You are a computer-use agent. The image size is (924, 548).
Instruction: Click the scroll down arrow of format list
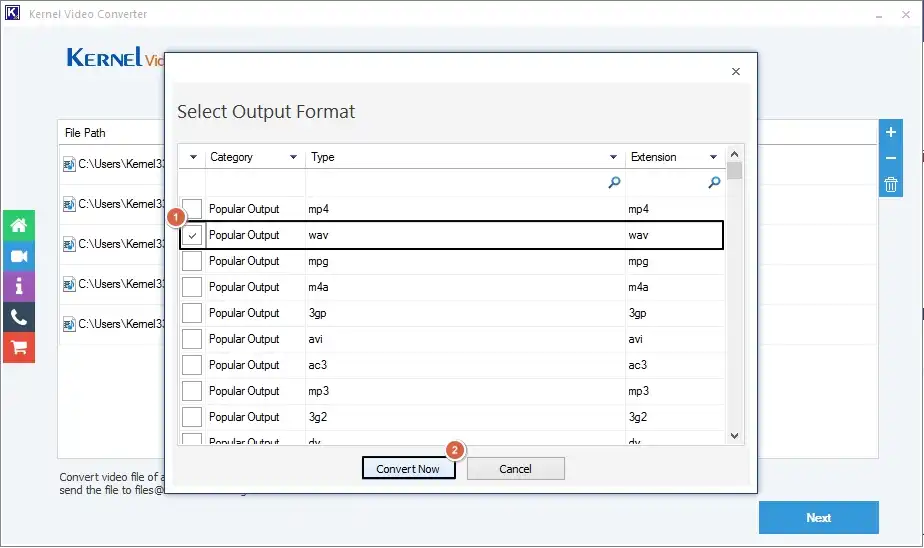pos(734,436)
